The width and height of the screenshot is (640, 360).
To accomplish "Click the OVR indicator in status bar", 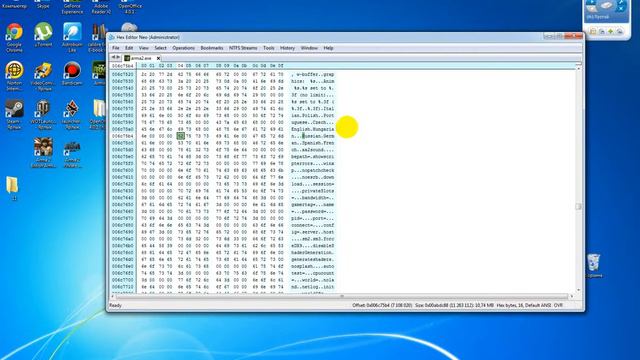I will (x=558, y=305).
